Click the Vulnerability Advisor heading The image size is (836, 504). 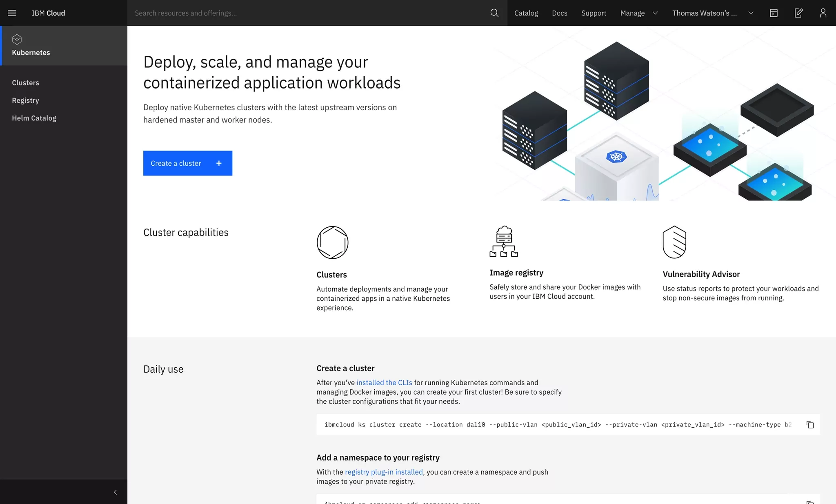[x=701, y=274]
